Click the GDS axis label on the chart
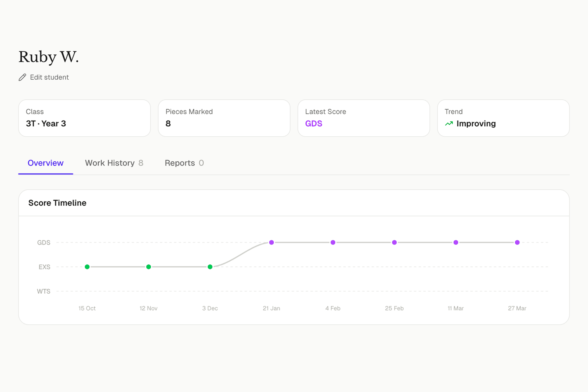The width and height of the screenshot is (588, 392). pos(44,242)
